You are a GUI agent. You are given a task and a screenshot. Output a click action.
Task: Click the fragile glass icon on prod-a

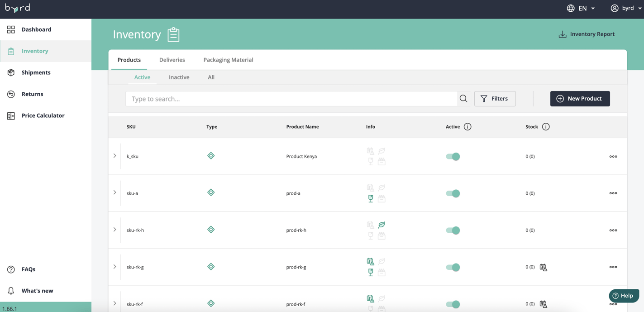371,198
